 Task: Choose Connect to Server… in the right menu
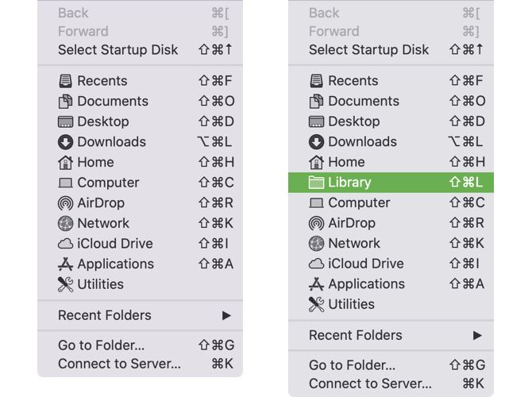point(370,384)
